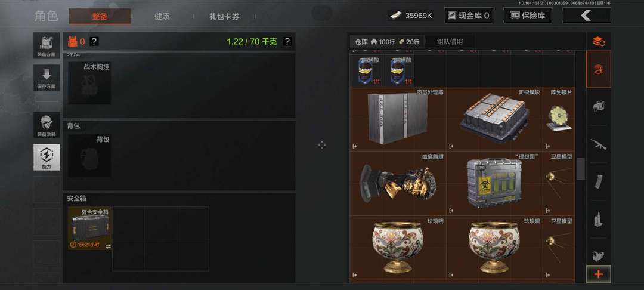Click the 保存方案 save loadout icon

[x=47, y=78]
